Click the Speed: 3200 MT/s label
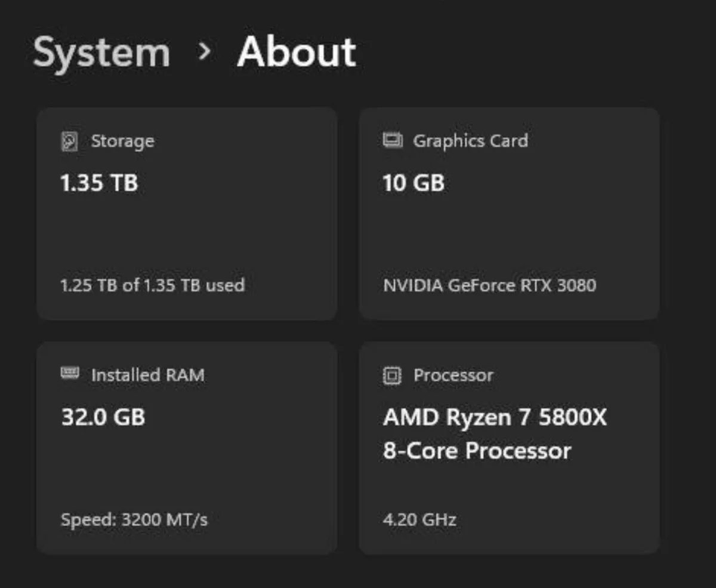716x588 pixels. point(134,519)
